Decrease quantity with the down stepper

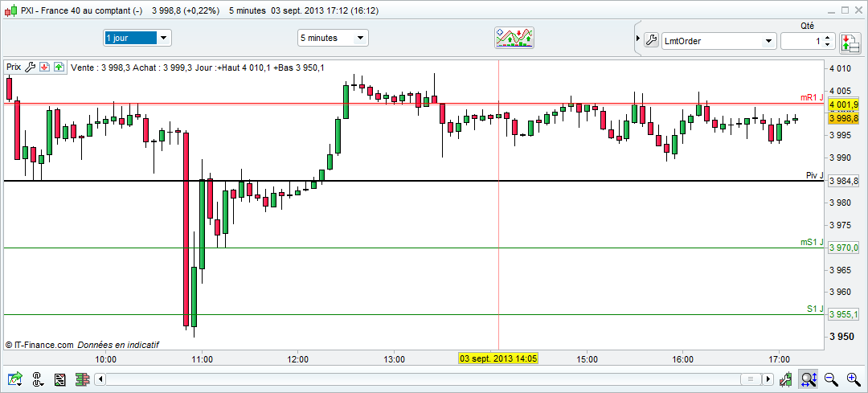827,44
